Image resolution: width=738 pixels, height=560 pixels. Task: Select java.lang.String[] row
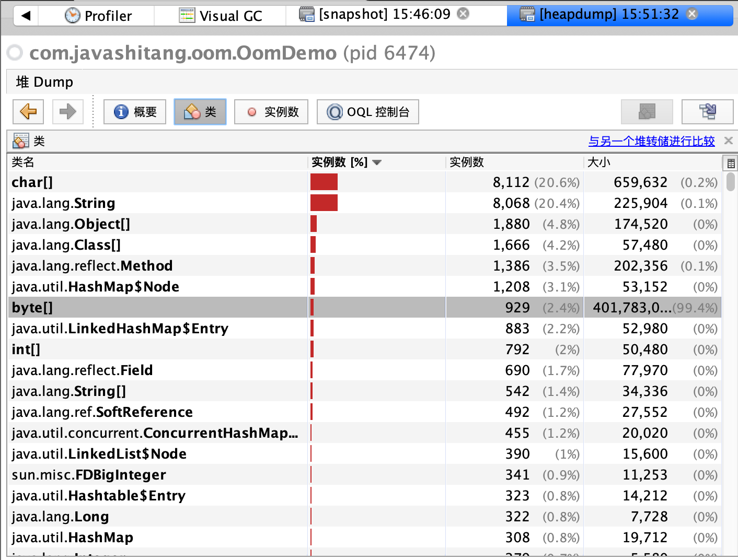[365, 391]
